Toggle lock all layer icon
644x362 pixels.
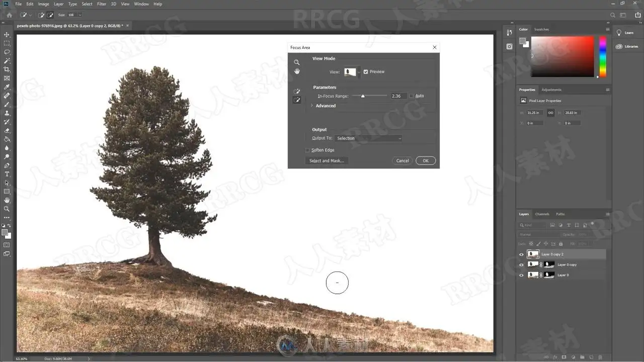562,244
